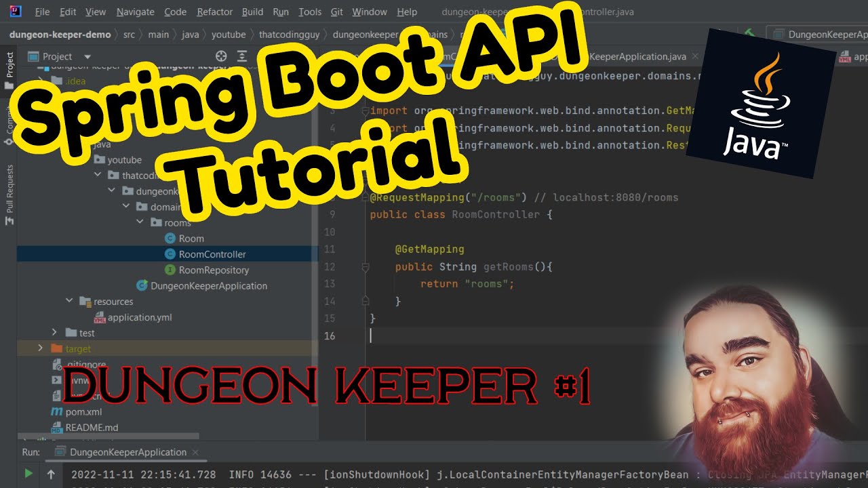Screen dimensions: 868x488
Task: Select RoomController in the project tree
Action: 167,254
